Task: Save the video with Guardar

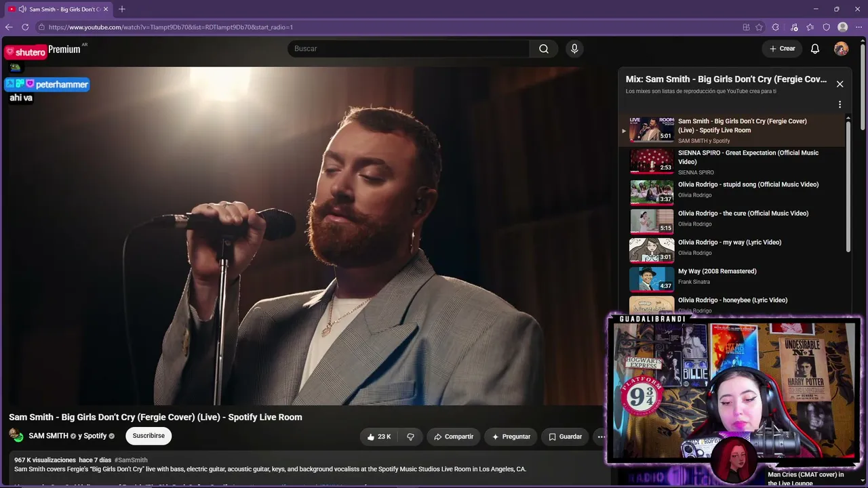Action: (x=565, y=436)
